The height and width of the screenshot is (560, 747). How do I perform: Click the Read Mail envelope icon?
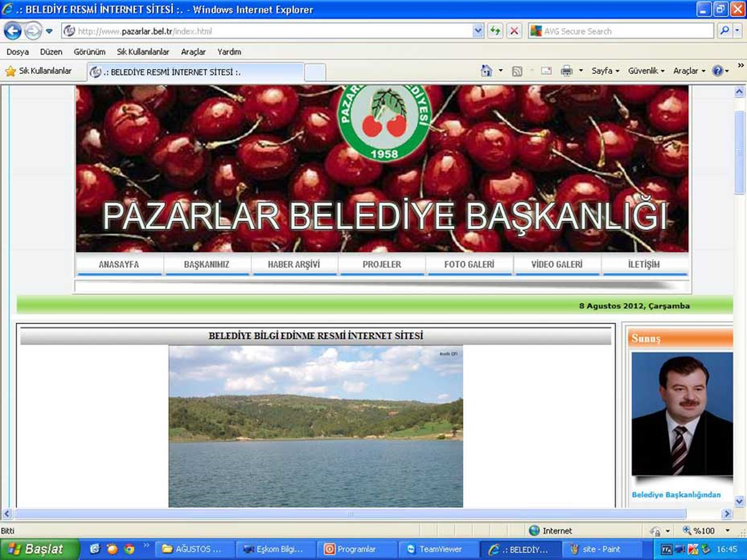(x=547, y=71)
